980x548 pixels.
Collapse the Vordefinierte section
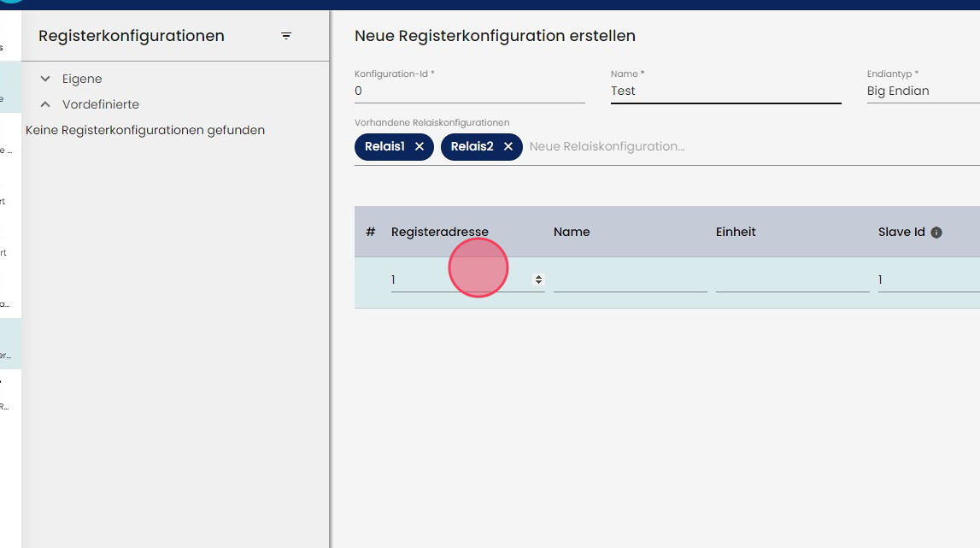46,104
